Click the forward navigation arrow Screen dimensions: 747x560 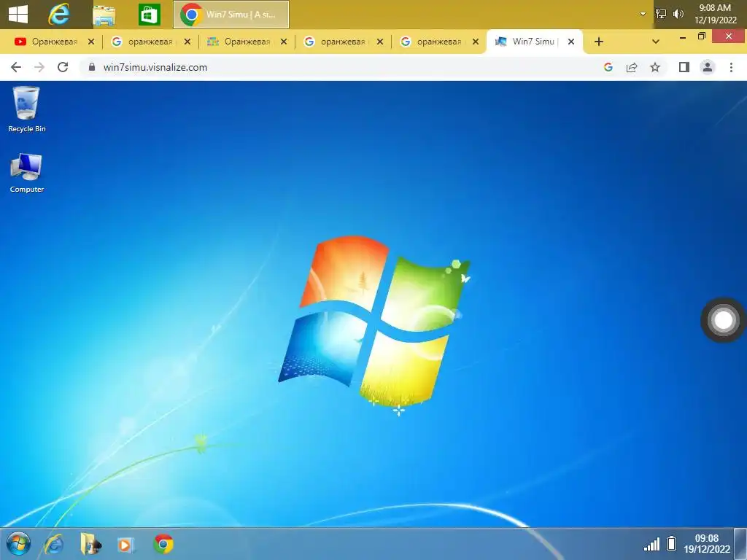tap(39, 67)
